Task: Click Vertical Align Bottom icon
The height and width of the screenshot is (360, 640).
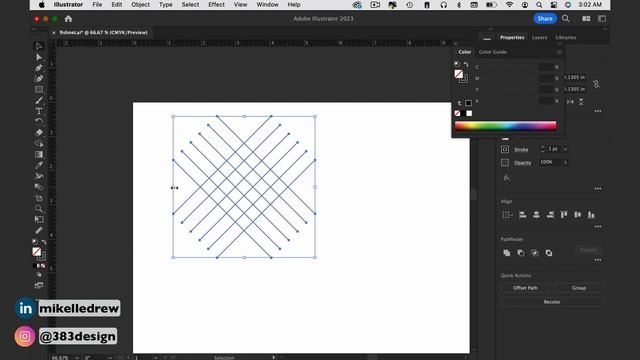Action: tap(591, 215)
